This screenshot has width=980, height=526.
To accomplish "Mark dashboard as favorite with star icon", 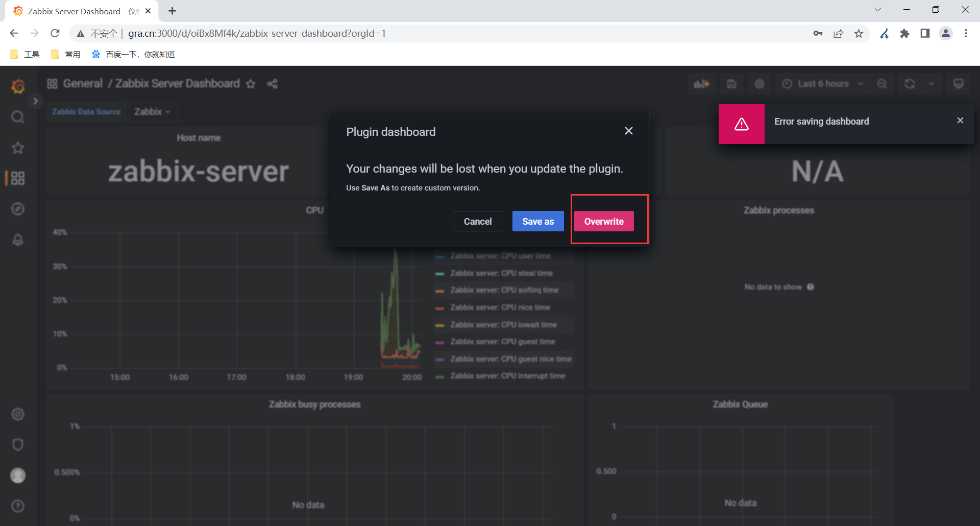I will [251, 84].
